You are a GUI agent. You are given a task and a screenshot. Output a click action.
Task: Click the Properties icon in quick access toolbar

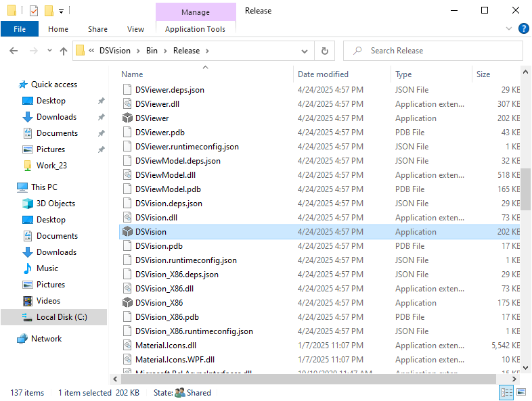tap(34, 11)
